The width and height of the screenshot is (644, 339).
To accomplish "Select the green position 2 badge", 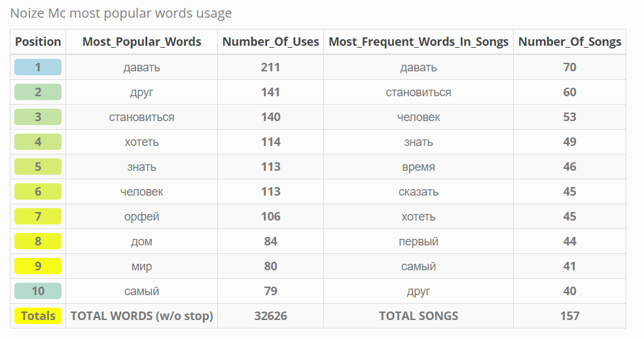I will (38, 92).
